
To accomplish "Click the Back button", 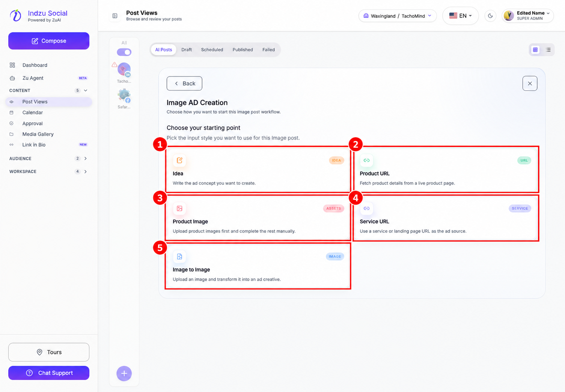I will click(x=184, y=83).
